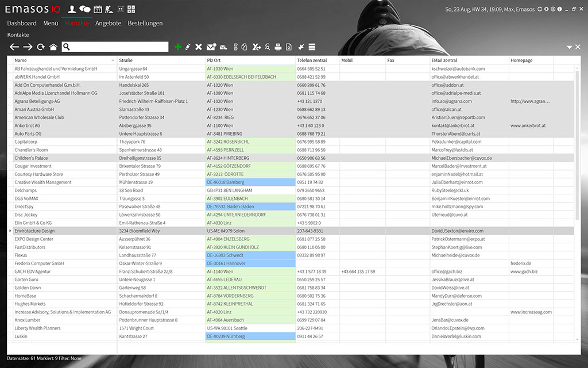Click the pin icon in toolbar
The height and width of the screenshot is (368, 588).
301,47
